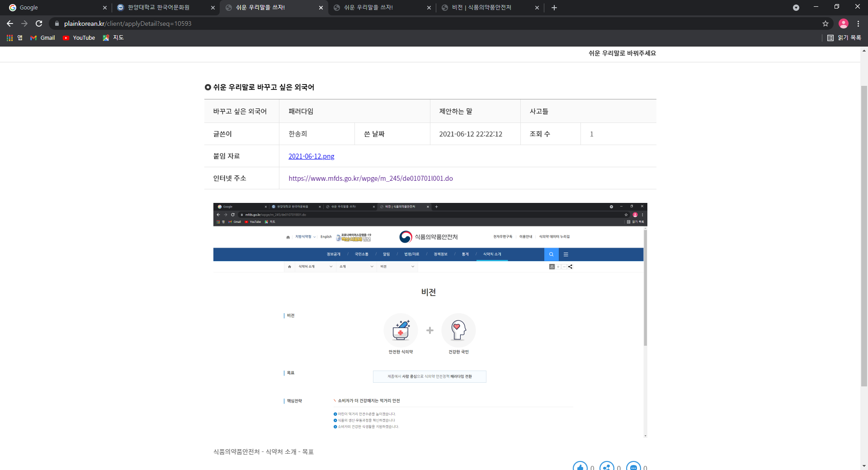Open the Chrome profile avatar
868x470 pixels.
[x=844, y=23]
